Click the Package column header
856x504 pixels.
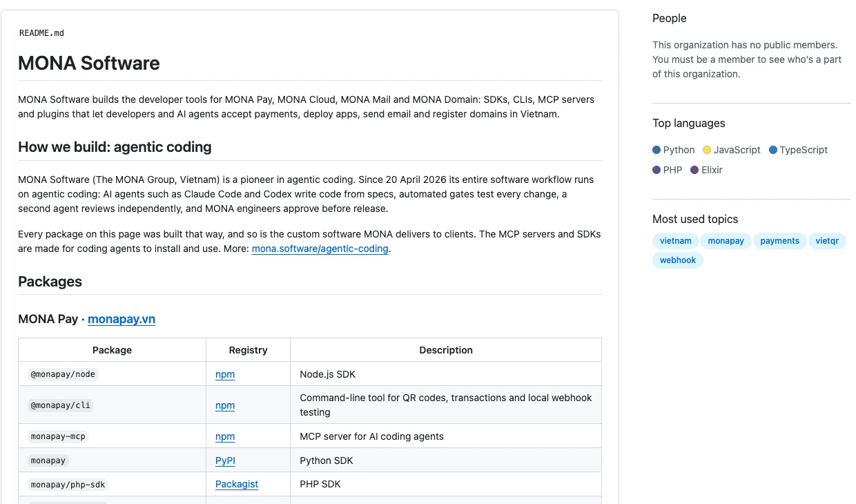(112, 350)
